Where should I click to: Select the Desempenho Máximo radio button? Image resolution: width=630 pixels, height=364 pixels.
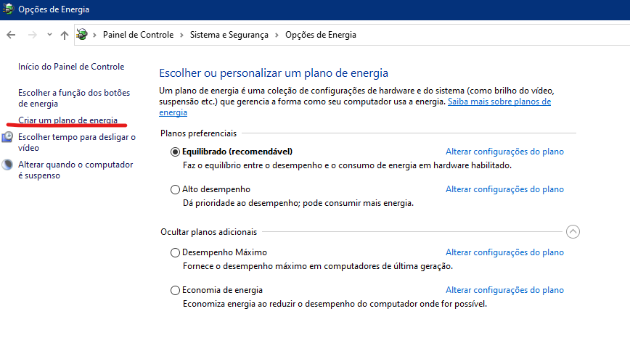point(175,253)
